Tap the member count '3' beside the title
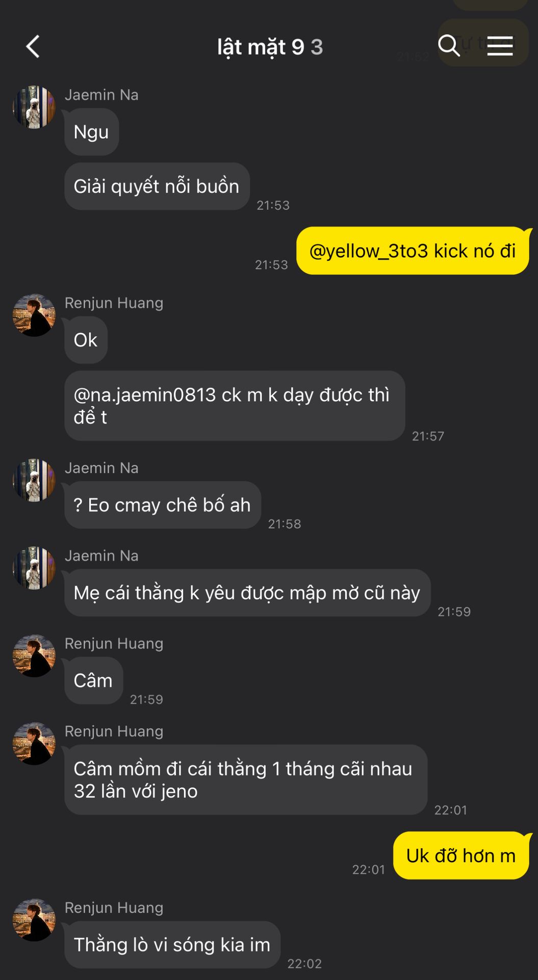The width and height of the screenshot is (538, 980). [317, 47]
